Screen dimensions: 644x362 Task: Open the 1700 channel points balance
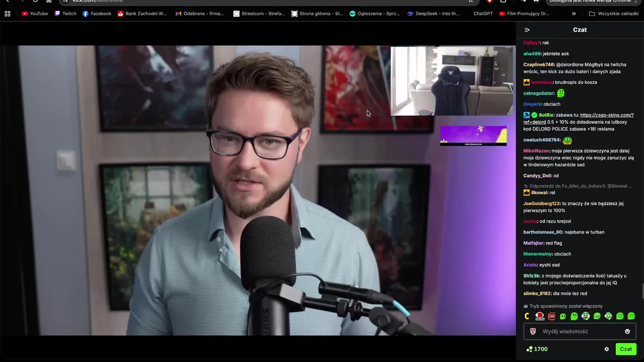537,349
